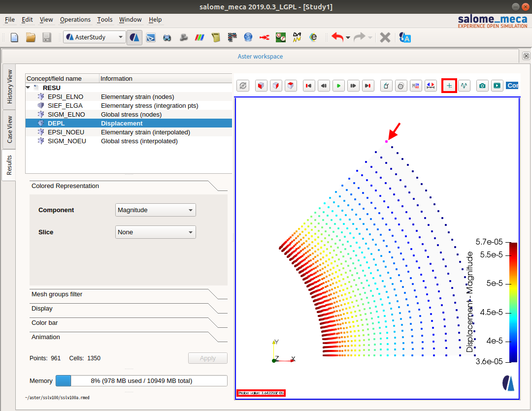Select the SIGM_NOEU field in the tree
Image resolution: width=532 pixels, height=411 pixels.
point(66,141)
